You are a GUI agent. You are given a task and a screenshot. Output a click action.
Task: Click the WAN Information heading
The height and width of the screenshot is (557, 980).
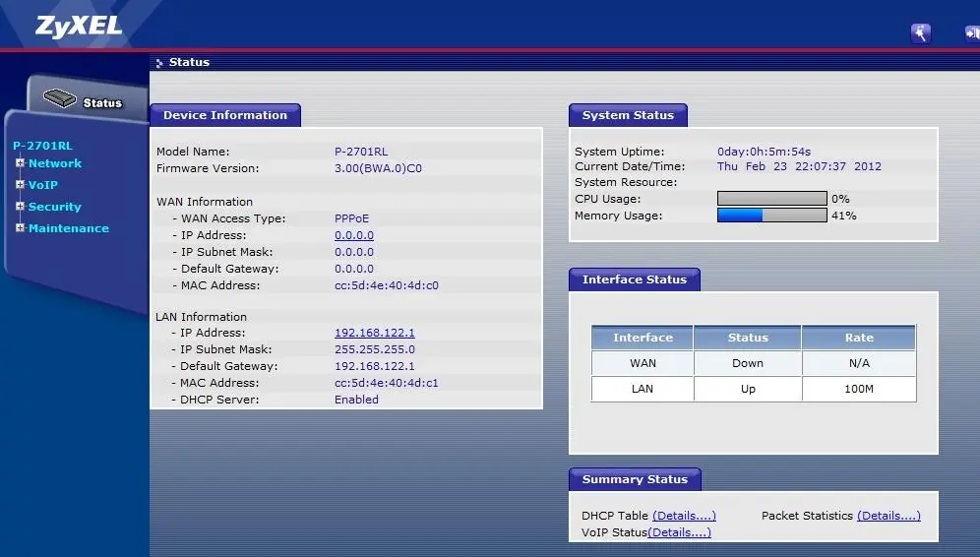(205, 202)
